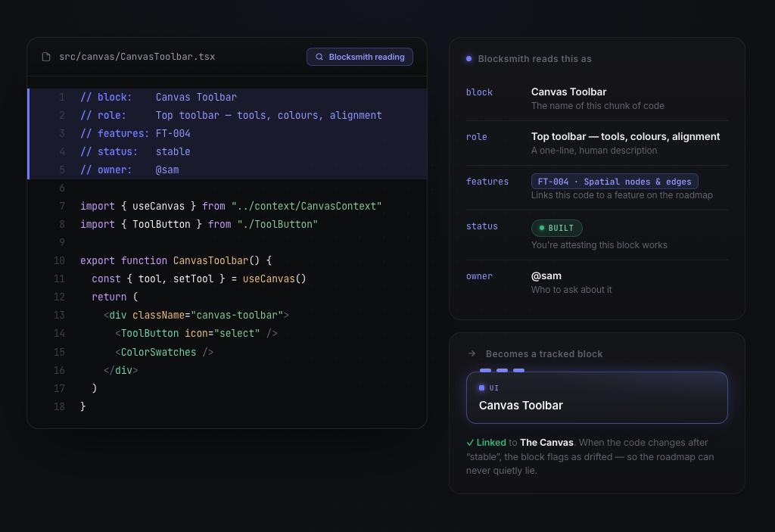Click the magnifier icon in Blocksmith reading
Viewport: 775px width, 532px height.
point(319,57)
